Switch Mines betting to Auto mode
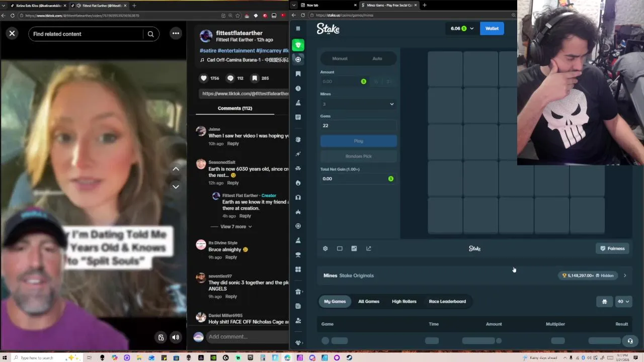The height and width of the screenshot is (362, 644). [377, 58]
